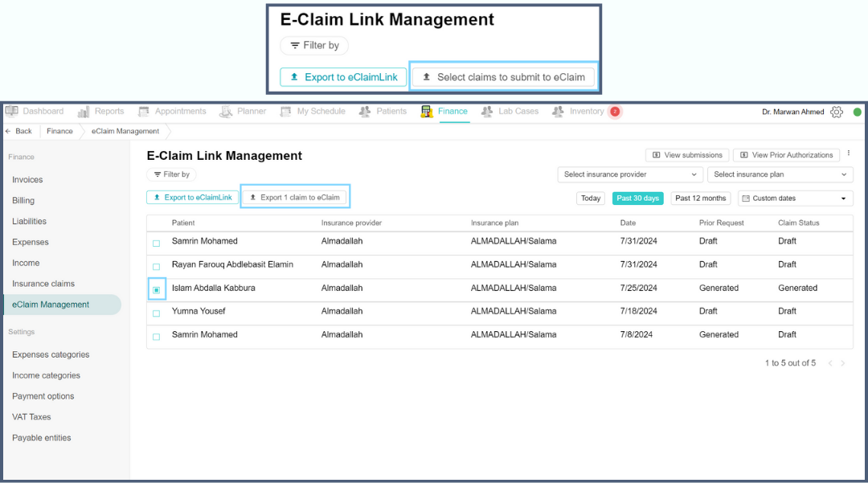
Task: Open Invoices in sidebar
Action: pyautogui.click(x=27, y=180)
